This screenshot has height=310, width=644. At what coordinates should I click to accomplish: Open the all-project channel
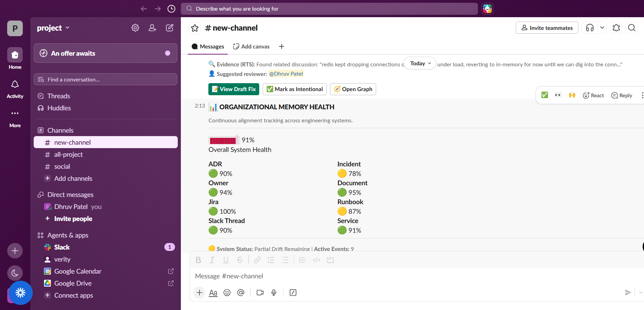[106, 154]
